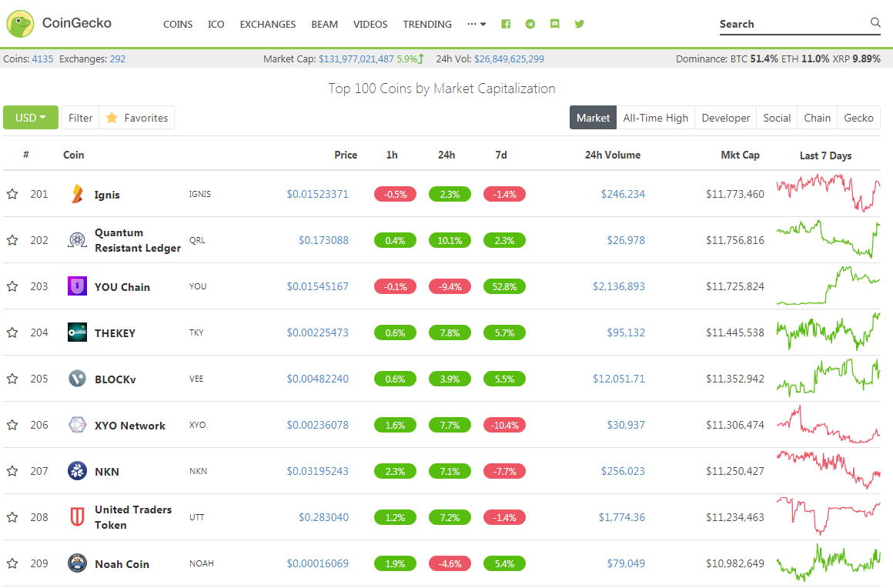View the NKN 7-day sparkline chart
Screen dimensions: 893x588
[828, 469]
